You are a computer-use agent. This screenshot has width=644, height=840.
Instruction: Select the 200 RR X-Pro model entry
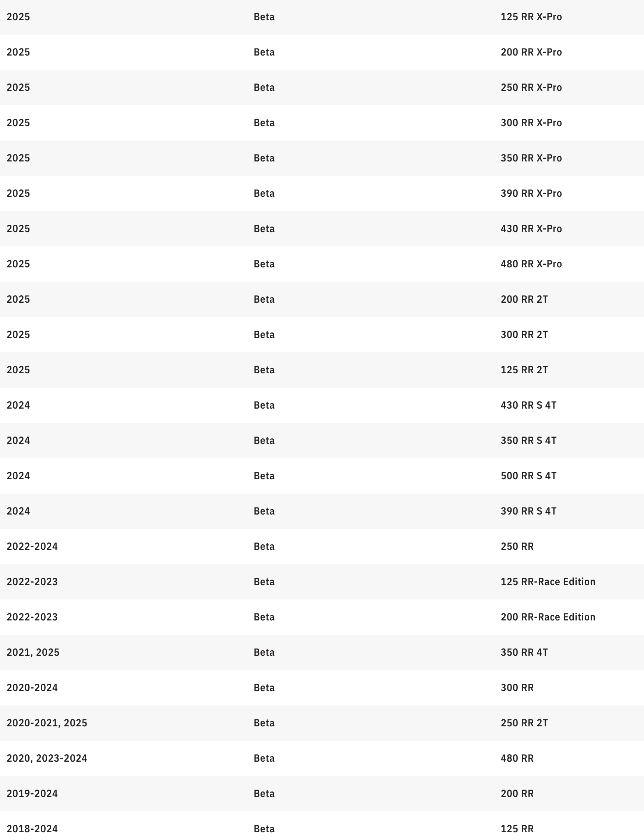click(x=531, y=52)
